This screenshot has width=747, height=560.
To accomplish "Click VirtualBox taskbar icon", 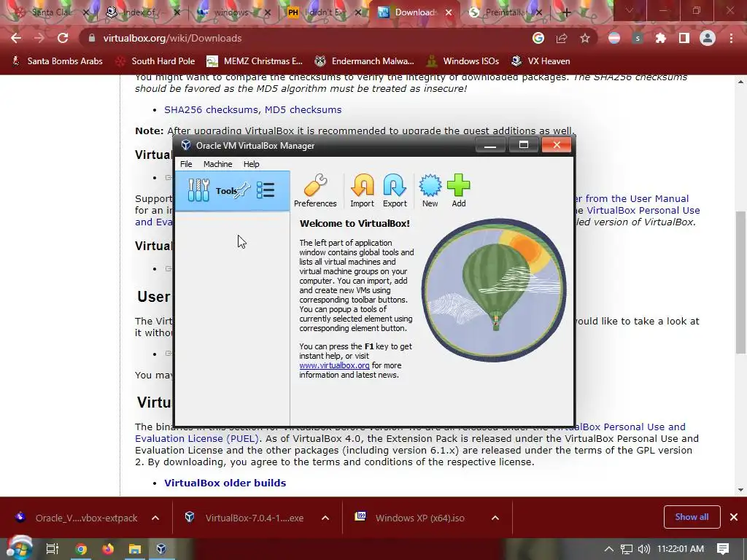I will 161,549.
